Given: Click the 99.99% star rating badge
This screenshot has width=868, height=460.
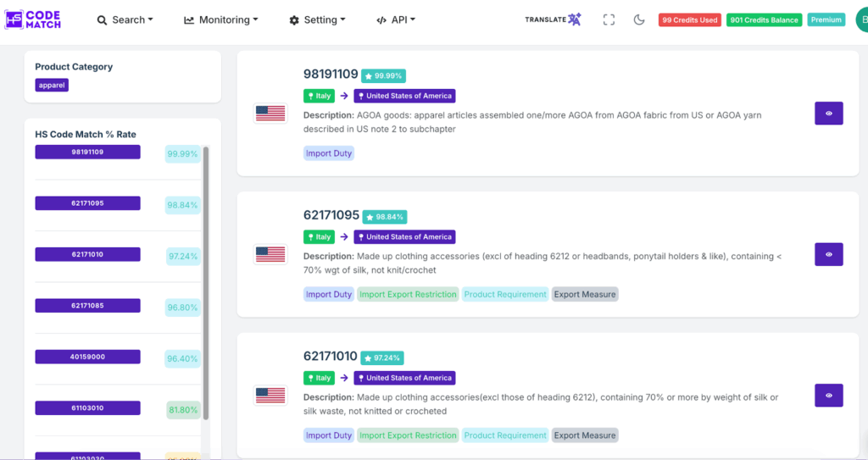Looking at the screenshot, I should pyautogui.click(x=383, y=75).
